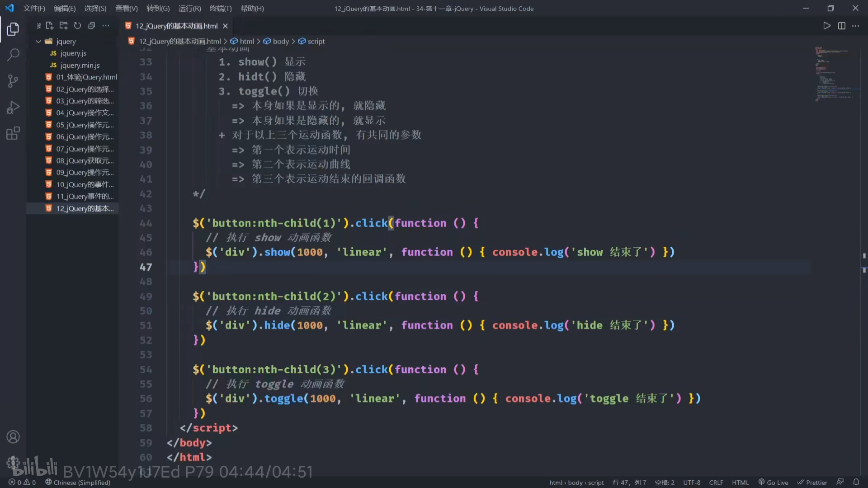The image size is (868, 488).
Task: Open the Extensions view
Action: (13, 133)
